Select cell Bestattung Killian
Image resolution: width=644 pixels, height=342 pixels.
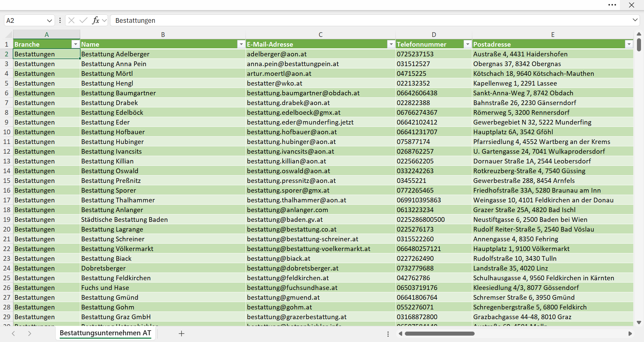163,161
